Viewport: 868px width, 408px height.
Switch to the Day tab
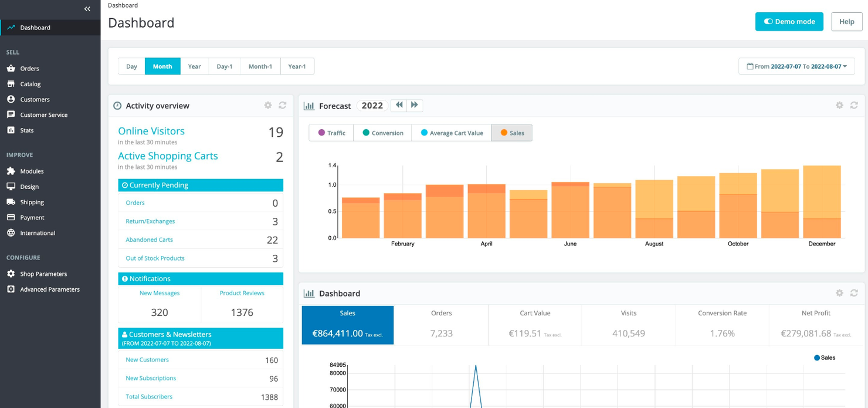(x=131, y=66)
